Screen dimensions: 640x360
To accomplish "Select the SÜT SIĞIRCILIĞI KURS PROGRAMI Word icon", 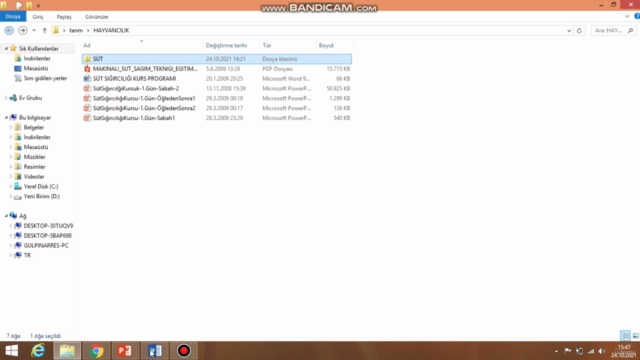I will pos(87,78).
